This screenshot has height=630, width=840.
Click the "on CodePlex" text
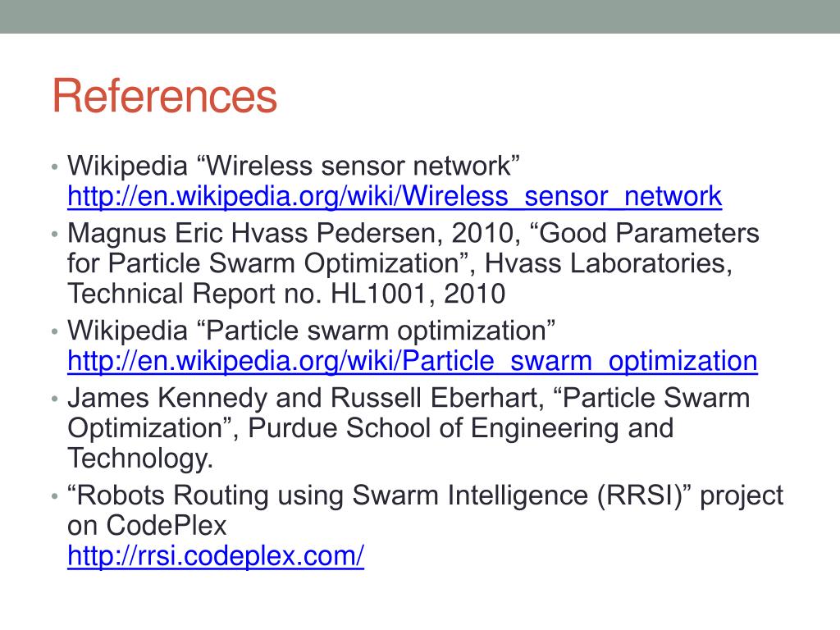click(x=147, y=526)
